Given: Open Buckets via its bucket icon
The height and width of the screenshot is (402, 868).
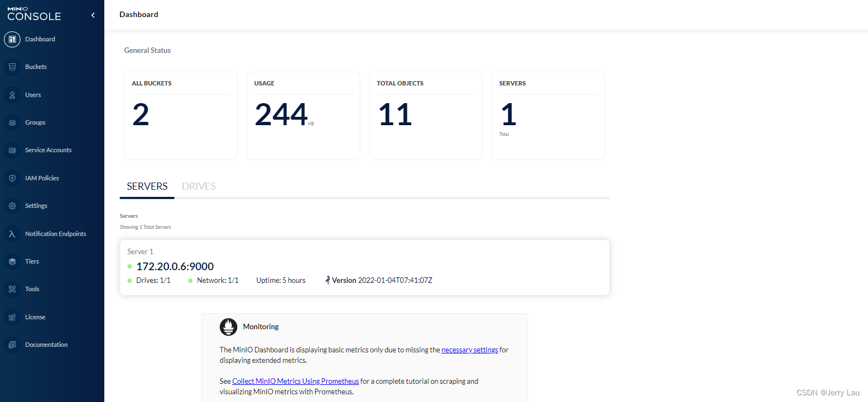Looking at the screenshot, I should pyautogui.click(x=12, y=67).
